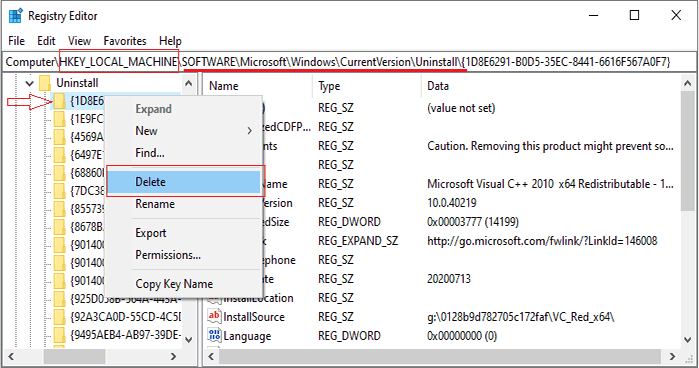
Task: Choose Rename in the context menu
Action: [155, 204]
